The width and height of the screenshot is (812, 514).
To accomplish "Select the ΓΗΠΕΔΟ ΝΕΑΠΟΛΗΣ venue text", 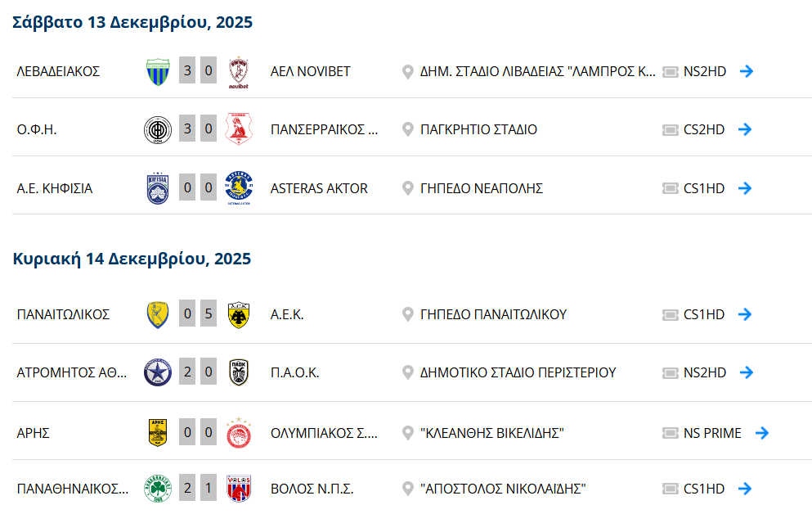I will pyautogui.click(x=481, y=188).
